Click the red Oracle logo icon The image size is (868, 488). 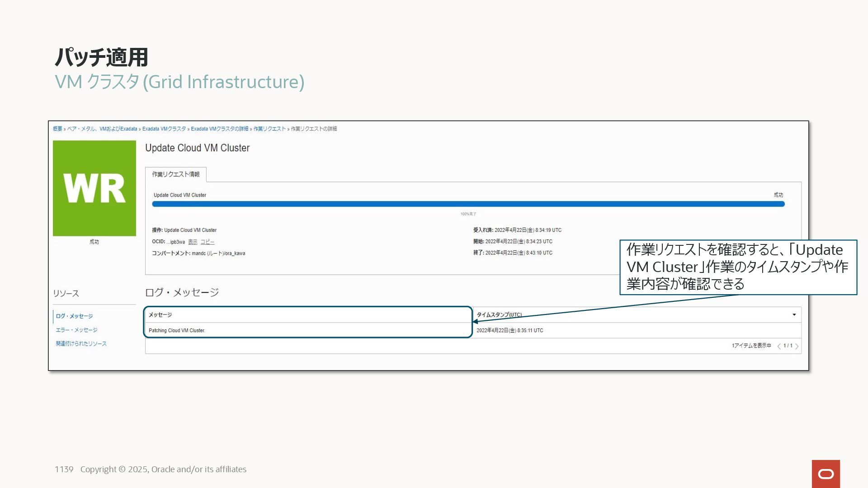pos(826,474)
